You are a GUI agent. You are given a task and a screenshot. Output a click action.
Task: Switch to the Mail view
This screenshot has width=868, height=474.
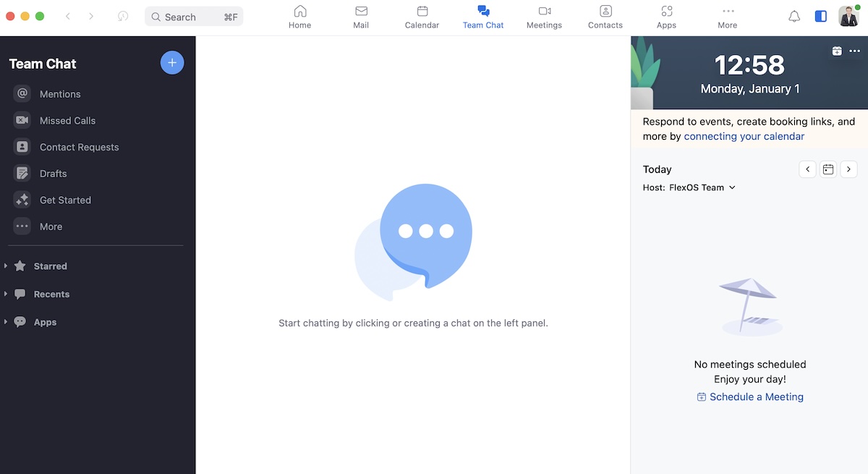tap(361, 16)
